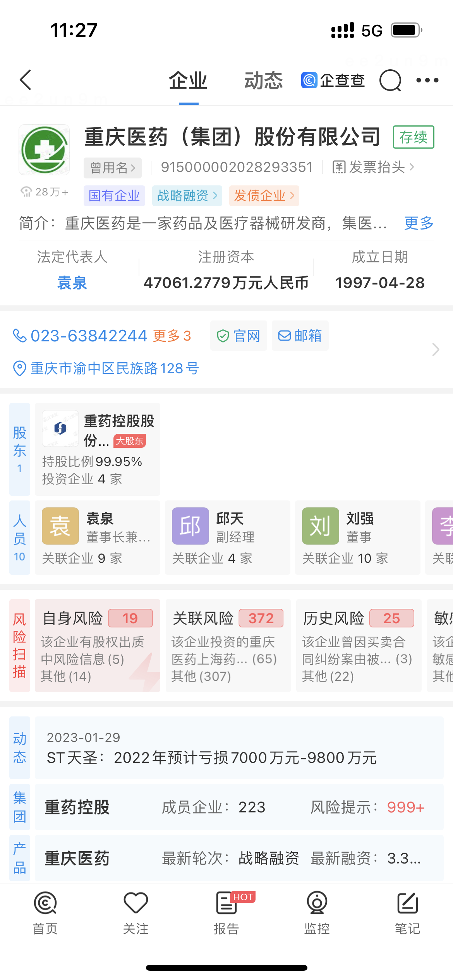Tap credit code 91500000202829335​1
Image resolution: width=453 pixels, height=980 pixels.
click(x=237, y=167)
